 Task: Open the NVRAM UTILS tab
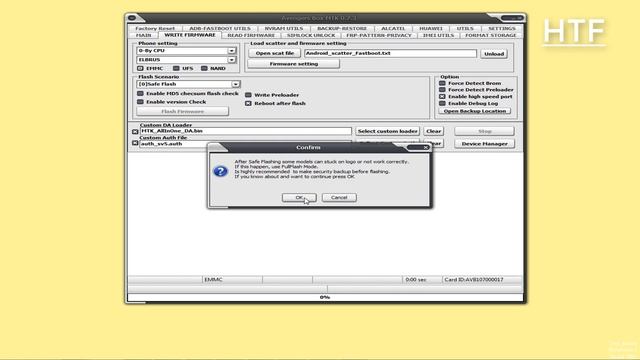tap(284, 29)
